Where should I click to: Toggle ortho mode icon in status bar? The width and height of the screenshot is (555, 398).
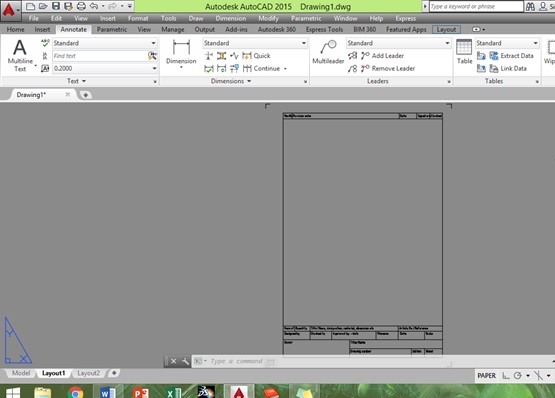click(x=506, y=376)
